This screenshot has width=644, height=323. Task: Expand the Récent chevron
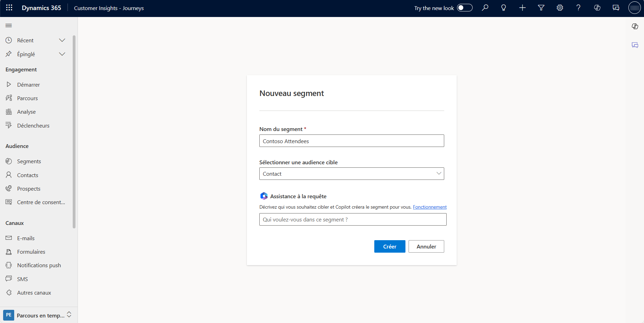62,40
